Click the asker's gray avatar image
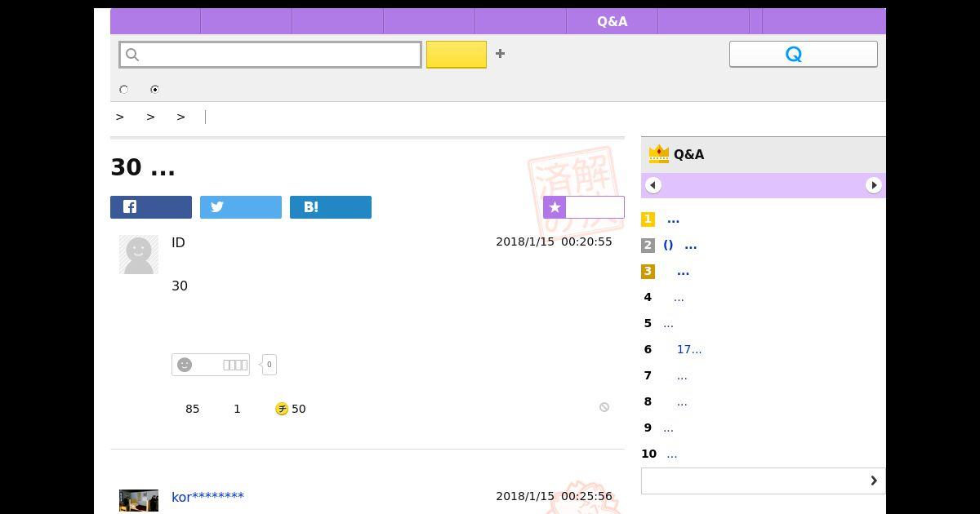The image size is (980, 514). [x=139, y=255]
